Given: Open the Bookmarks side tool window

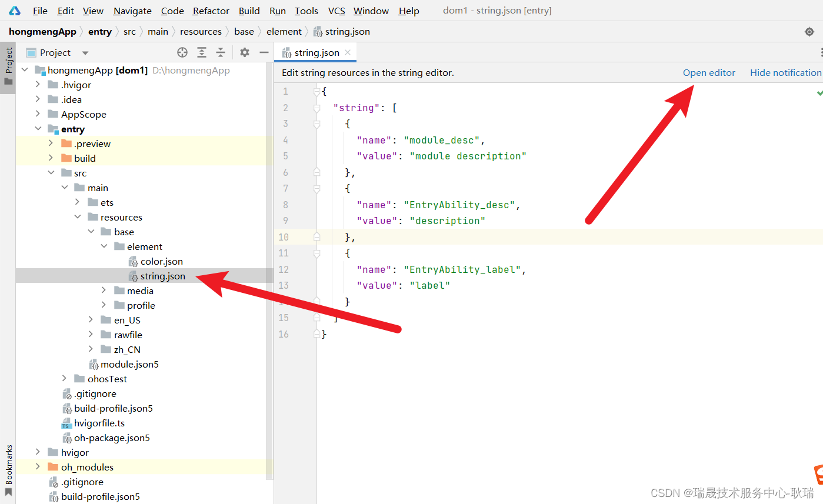Looking at the screenshot, I should (x=8, y=470).
